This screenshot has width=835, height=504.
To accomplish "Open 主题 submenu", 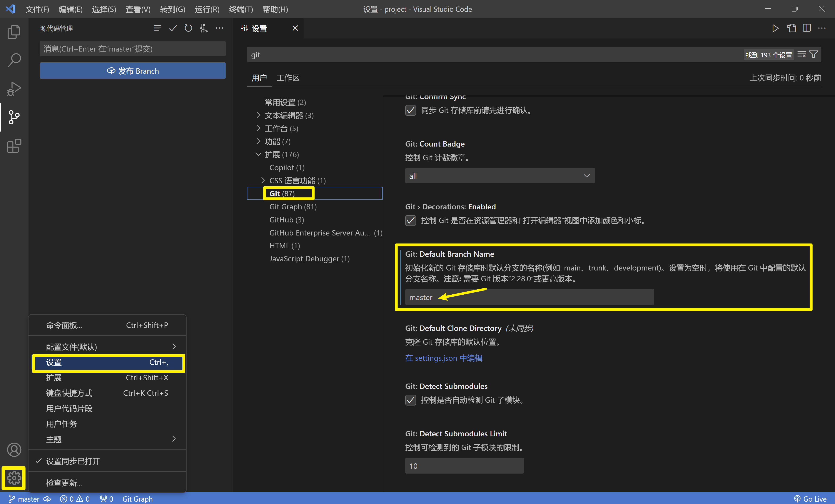I will coord(107,439).
